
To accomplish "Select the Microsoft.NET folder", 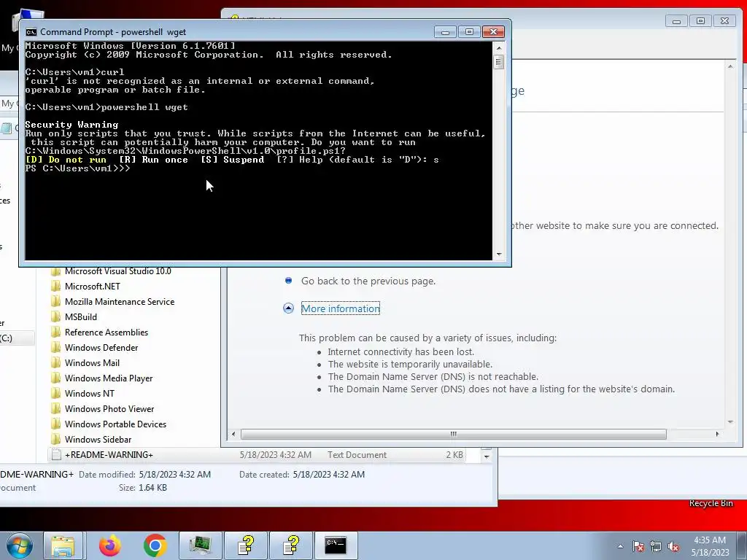I will pos(93,286).
